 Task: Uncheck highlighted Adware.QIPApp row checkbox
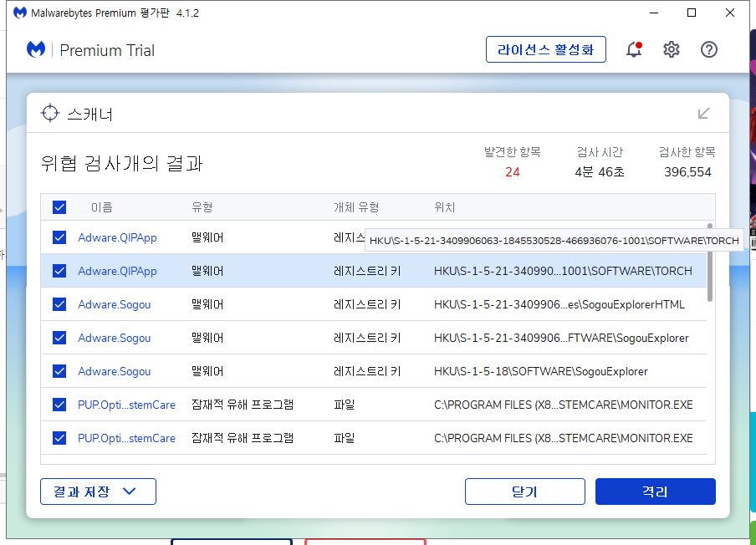tap(59, 271)
